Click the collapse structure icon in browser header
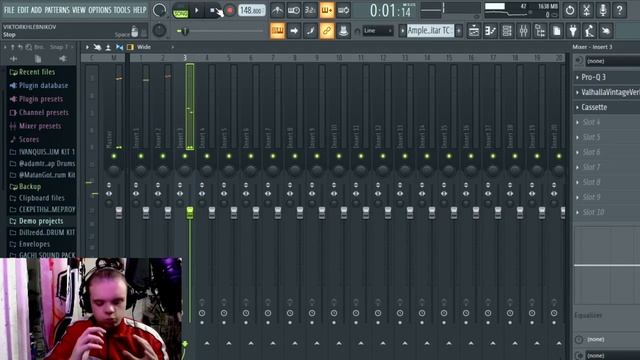 coord(13,59)
